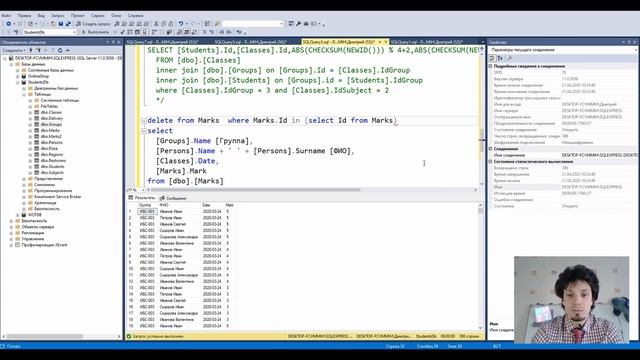The width and height of the screenshot is (640, 360).
Task: Select the dbo.Delivery table
Action: tap(52, 118)
